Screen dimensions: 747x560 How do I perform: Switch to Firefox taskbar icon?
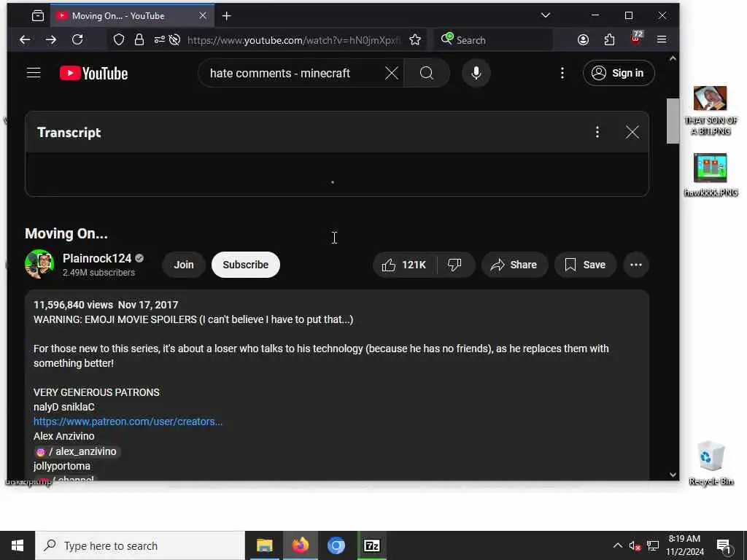click(301, 545)
